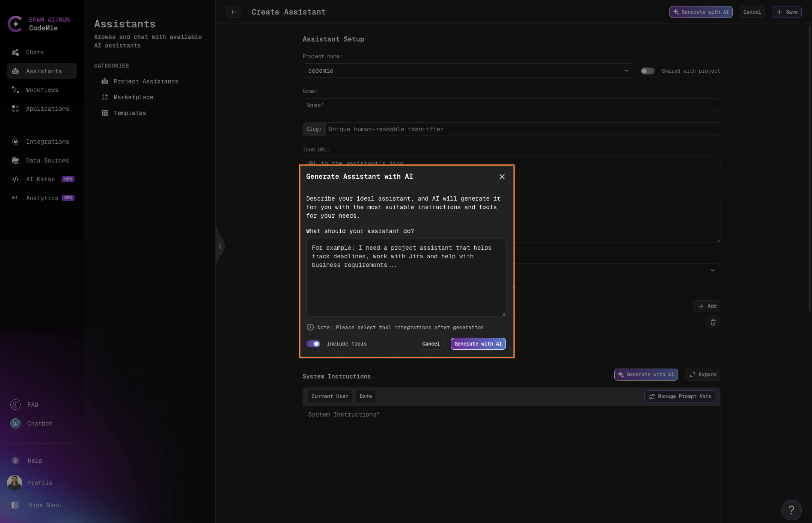Open the Integrations section
Screen dimensions: 812x523
pos(47,142)
